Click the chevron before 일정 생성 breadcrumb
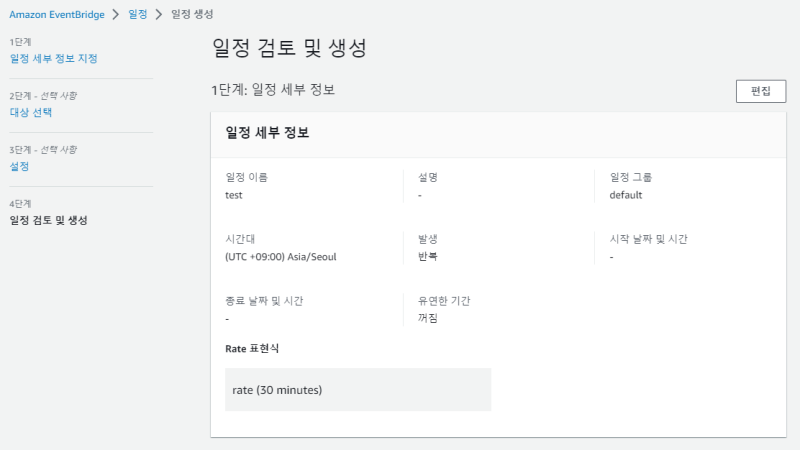The width and height of the screenshot is (800, 450). coord(160,15)
